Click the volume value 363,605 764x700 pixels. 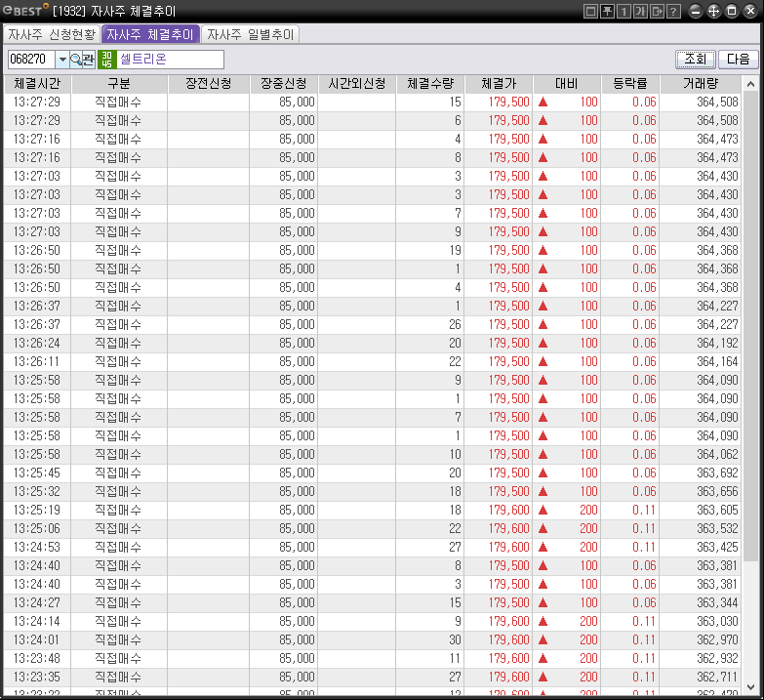pyautogui.click(x=717, y=510)
